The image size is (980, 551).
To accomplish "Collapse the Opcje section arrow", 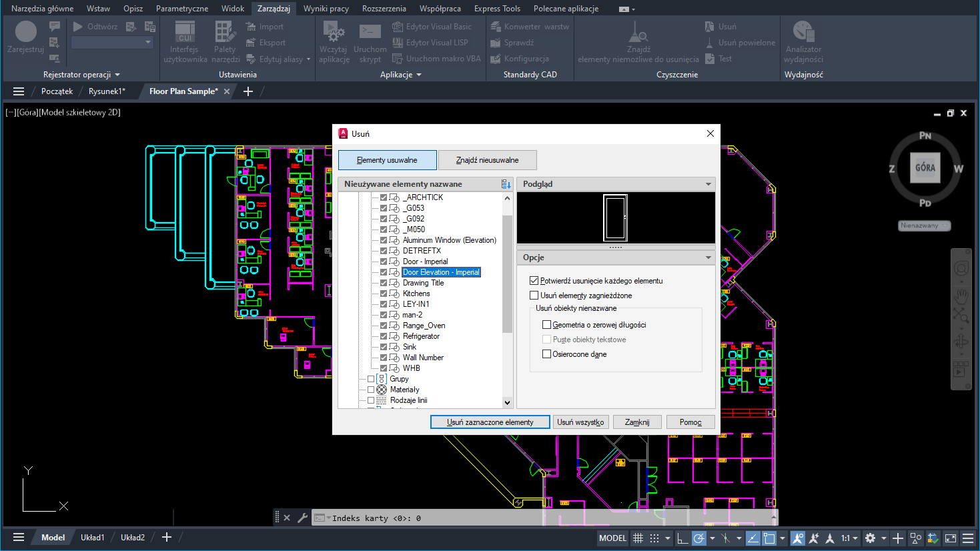I will tap(708, 257).
